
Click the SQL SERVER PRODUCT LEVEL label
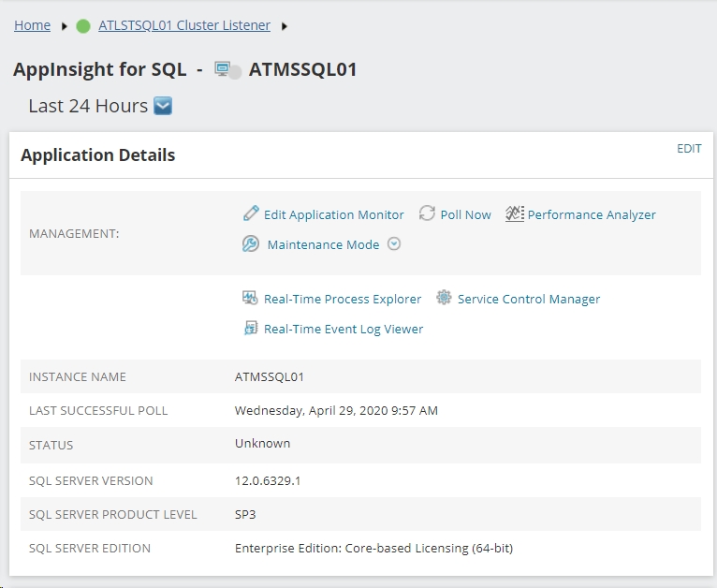point(113,514)
